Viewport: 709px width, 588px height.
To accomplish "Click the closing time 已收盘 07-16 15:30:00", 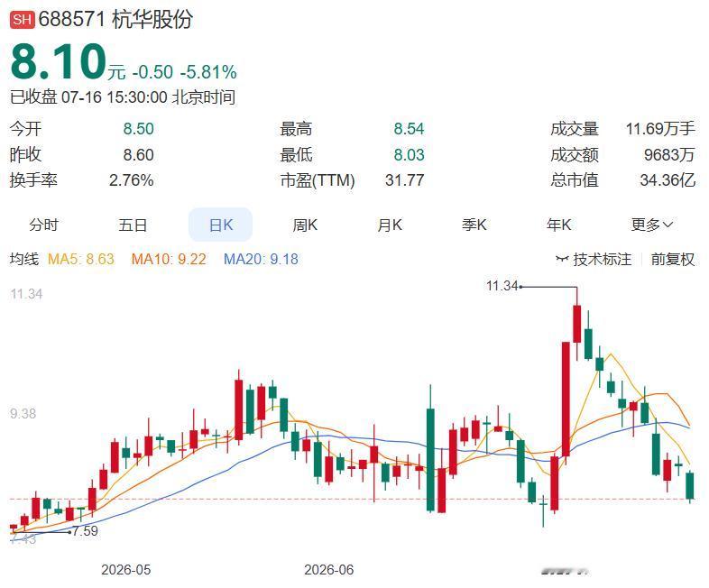I will (x=88, y=97).
